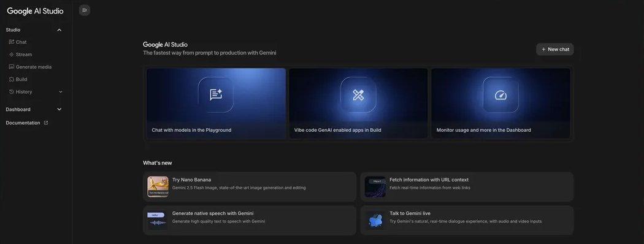
Task: Open Chat from the sidebar
Action: pyautogui.click(x=21, y=42)
